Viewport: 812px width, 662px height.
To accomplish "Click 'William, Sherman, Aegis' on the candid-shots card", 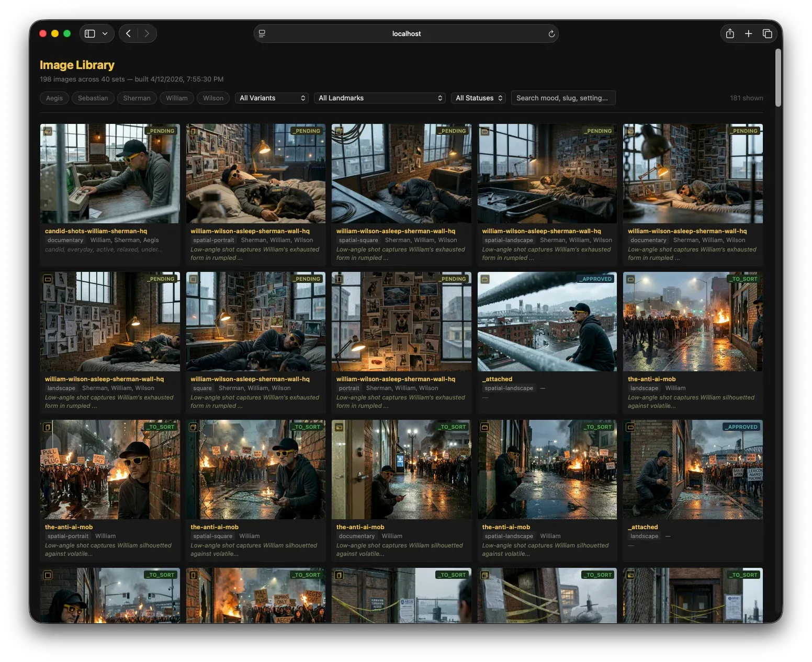I will coord(125,241).
